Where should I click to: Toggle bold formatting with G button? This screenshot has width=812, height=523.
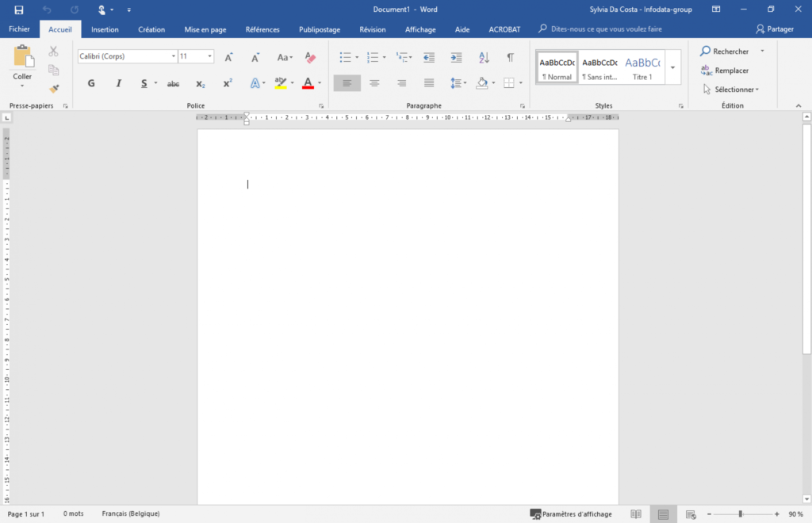coord(91,83)
